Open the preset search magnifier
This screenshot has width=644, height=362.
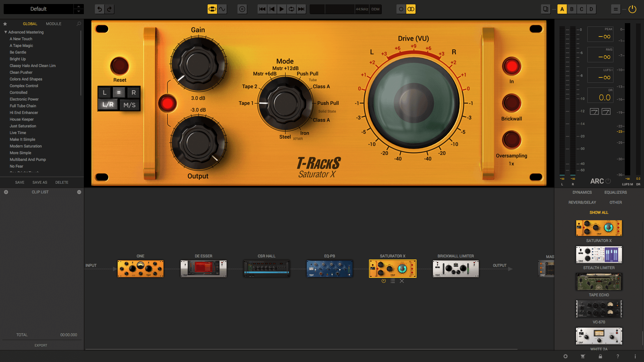(x=79, y=24)
